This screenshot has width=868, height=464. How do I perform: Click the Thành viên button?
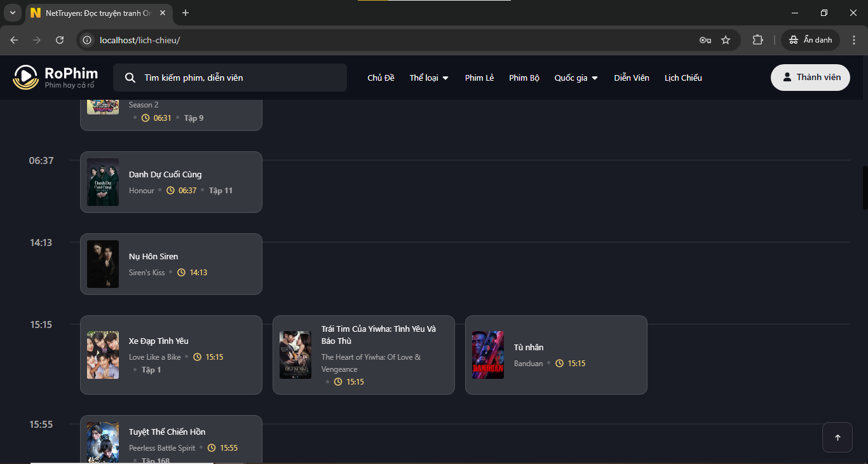810,78
